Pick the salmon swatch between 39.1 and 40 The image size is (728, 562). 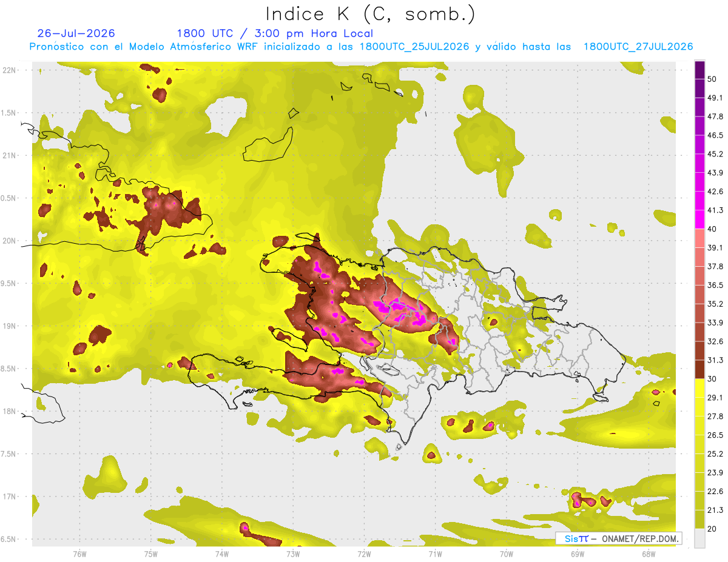tap(699, 238)
